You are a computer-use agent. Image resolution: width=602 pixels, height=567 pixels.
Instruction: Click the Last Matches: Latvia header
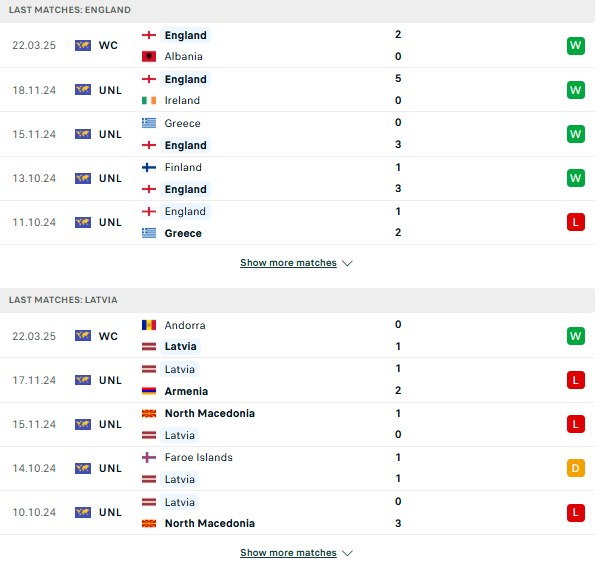pos(298,300)
